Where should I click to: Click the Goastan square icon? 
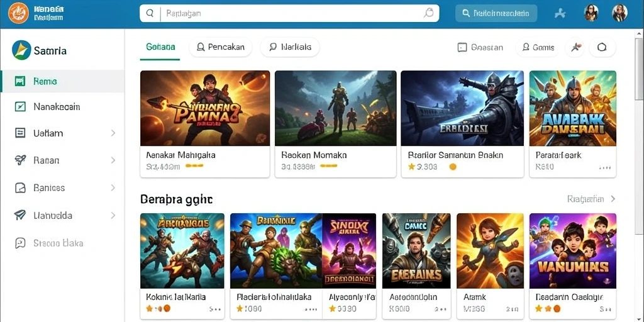pyautogui.click(x=462, y=48)
